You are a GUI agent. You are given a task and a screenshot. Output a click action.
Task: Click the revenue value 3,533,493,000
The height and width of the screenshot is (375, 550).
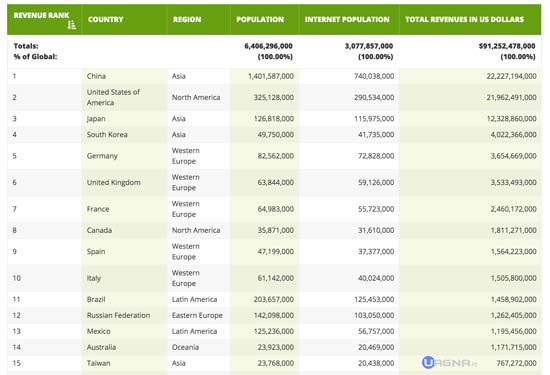(513, 182)
